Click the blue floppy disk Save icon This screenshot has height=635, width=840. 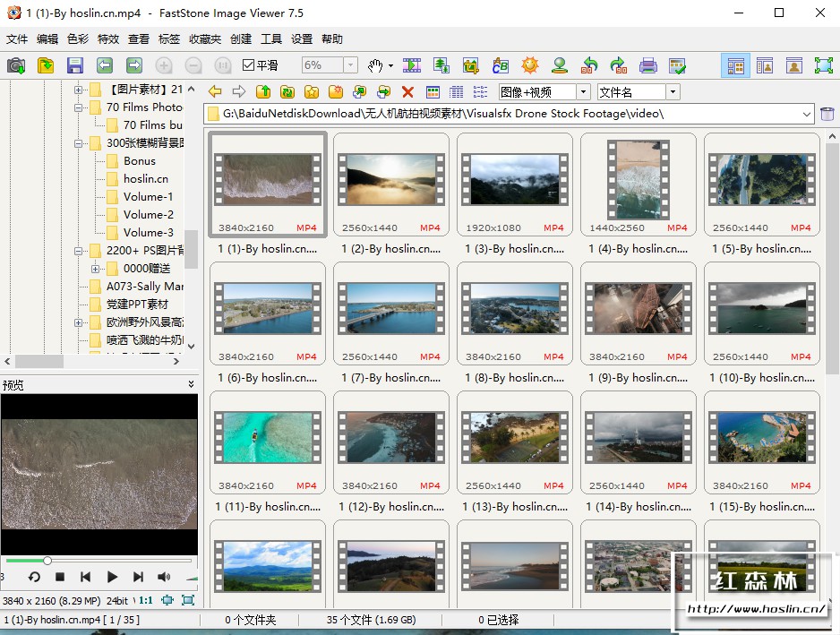75,65
